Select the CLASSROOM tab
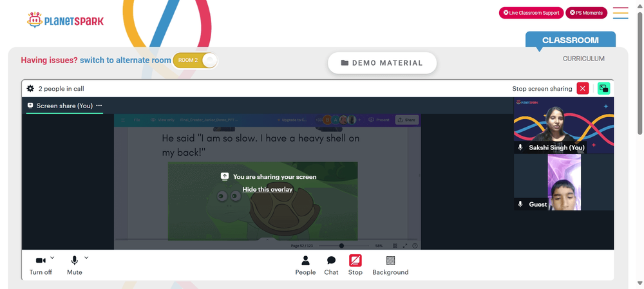This screenshot has height=289, width=644. pos(570,41)
